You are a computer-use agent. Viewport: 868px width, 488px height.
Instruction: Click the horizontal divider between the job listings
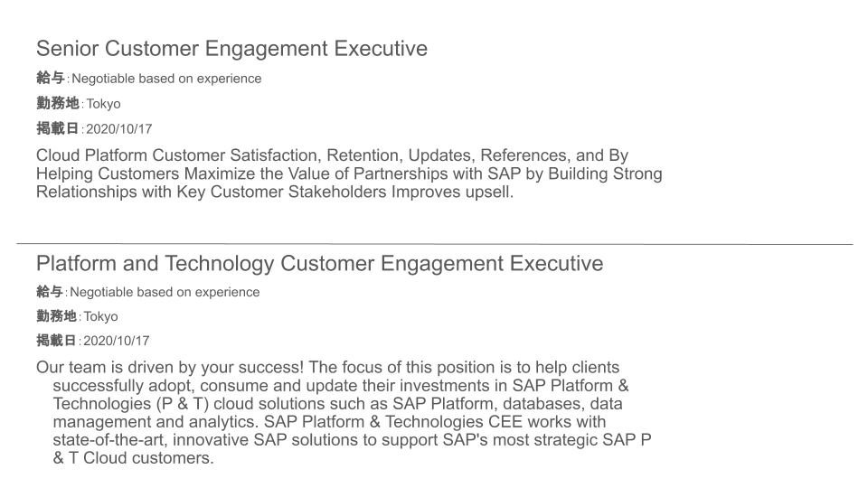435,243
